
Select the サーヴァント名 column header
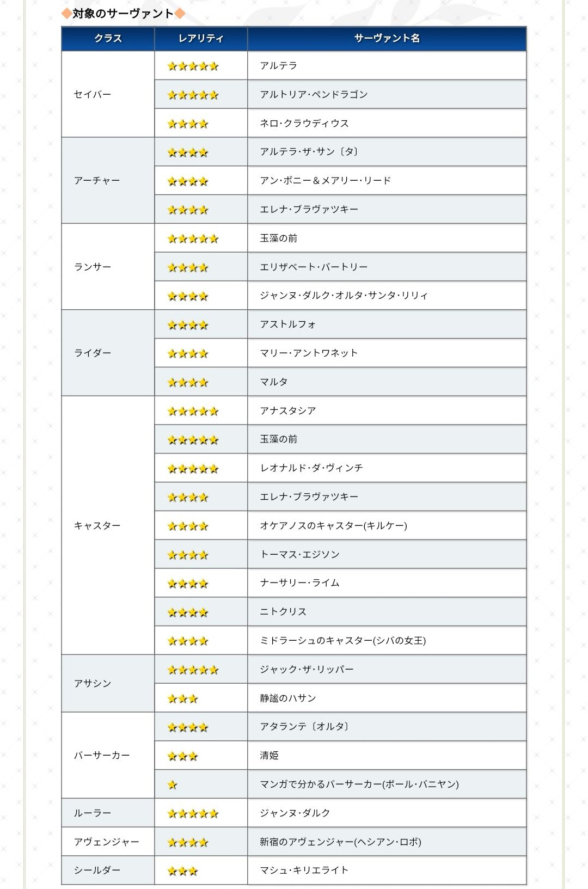[387, 38]
